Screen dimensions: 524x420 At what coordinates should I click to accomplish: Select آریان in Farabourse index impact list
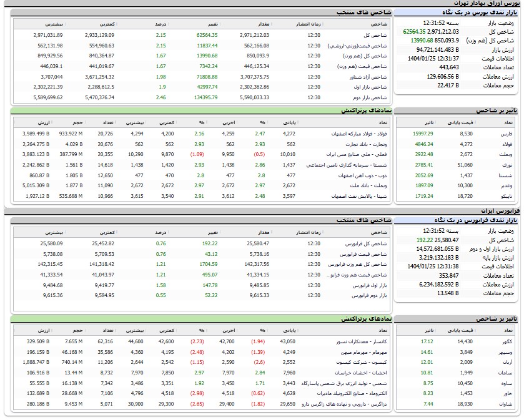pyautogui.click(x=507, y=362)
